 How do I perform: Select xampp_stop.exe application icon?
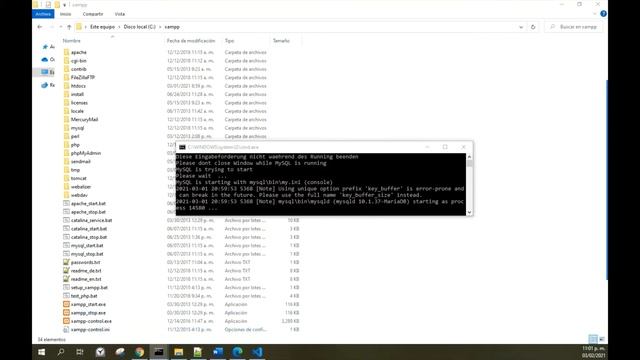pyautogui.click(x=67, y=313)
